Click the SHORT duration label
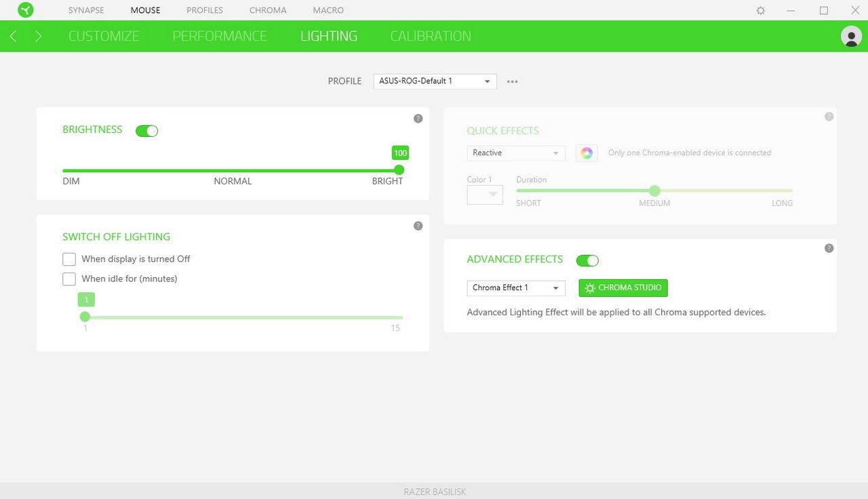This screenshot has height=499, width=868. click(x=529, y=203)
